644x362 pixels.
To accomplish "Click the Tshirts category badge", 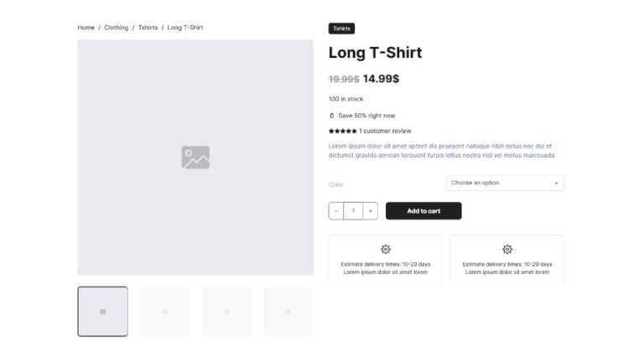I will pyautogui.click(x=341, y=28).
